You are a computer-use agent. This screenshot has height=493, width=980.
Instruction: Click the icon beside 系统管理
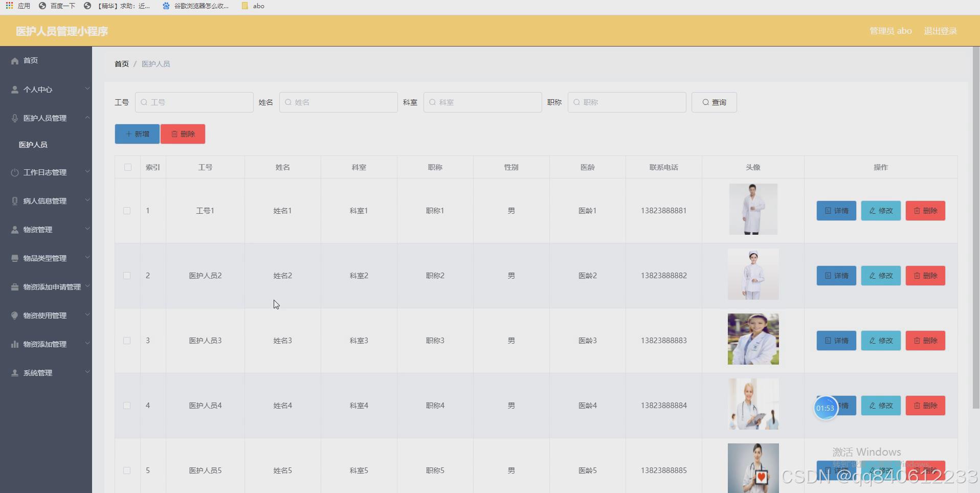tap(15, 373)
